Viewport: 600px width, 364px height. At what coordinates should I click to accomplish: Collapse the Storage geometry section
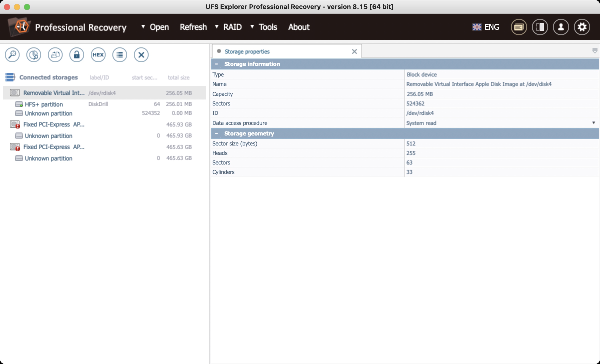click(216, 133)
